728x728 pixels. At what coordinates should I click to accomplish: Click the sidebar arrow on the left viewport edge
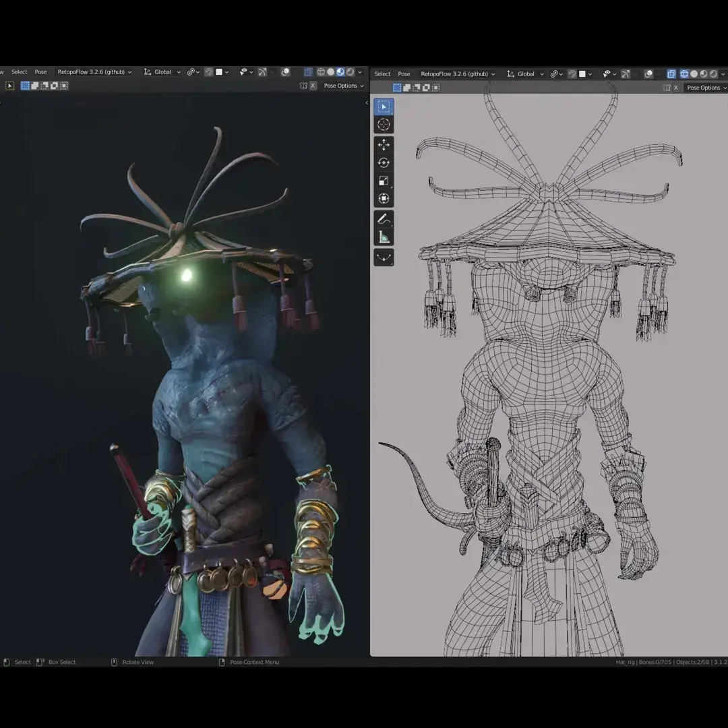click(x=366, y=103)
